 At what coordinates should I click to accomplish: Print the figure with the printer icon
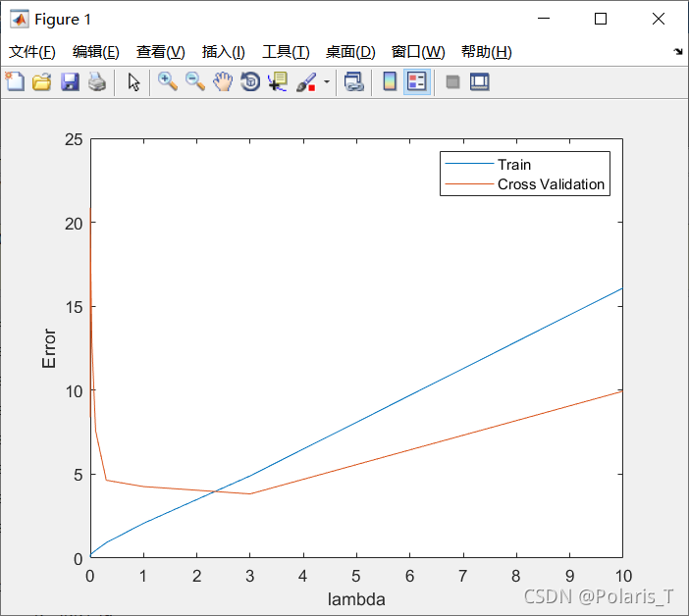97,82
